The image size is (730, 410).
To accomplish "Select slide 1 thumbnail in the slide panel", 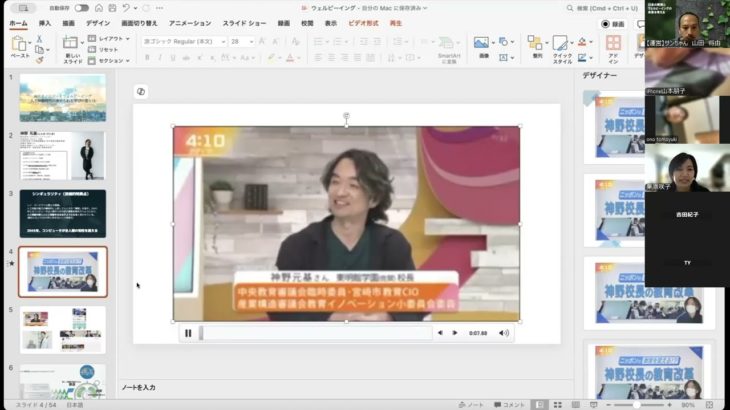I will (x=63, y=98).
